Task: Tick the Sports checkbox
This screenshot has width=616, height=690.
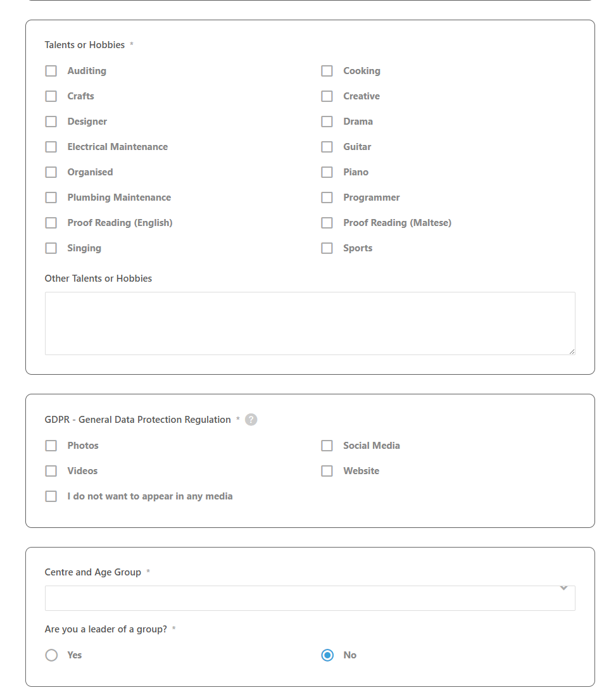Action: coord(327,248)
